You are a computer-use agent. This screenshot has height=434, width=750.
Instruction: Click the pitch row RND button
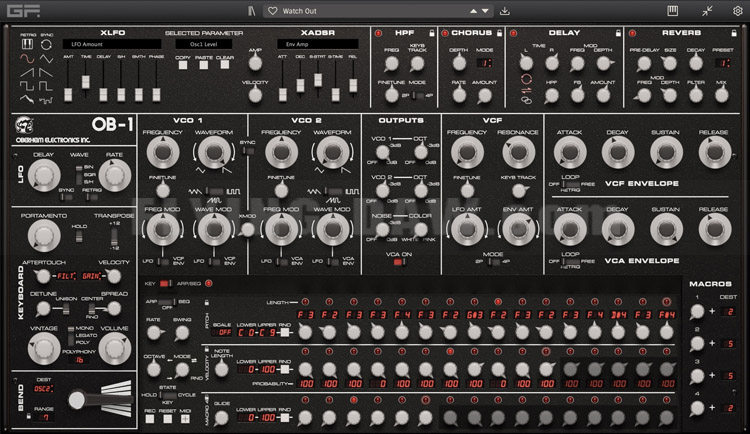point(285,332)
